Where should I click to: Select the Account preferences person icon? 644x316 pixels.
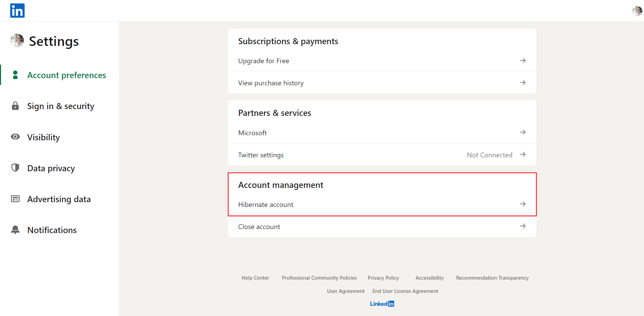15,75
